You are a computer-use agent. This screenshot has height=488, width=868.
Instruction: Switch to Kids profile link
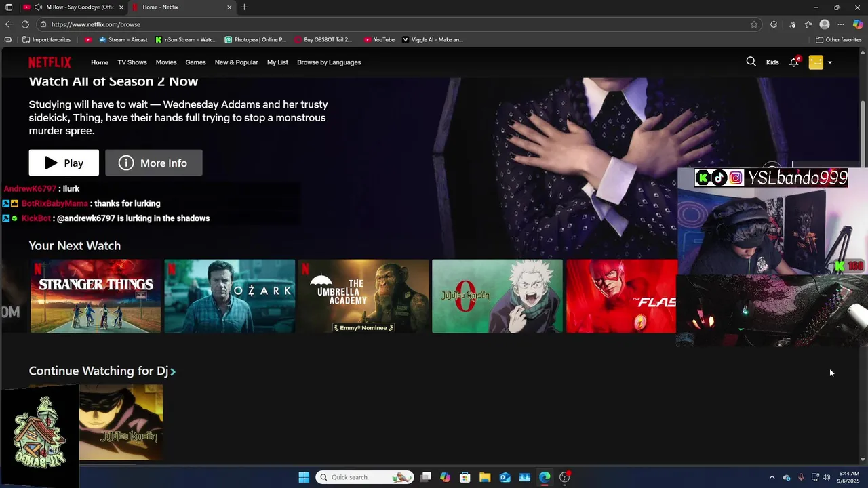click(772, 62)
